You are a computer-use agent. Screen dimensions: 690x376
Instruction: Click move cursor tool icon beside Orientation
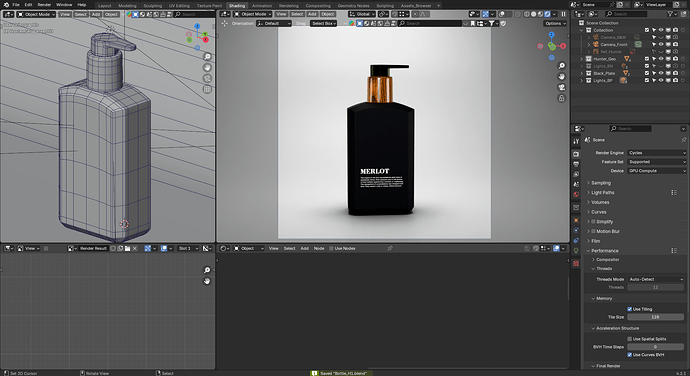pyautogui.click(x=224, y=23)
